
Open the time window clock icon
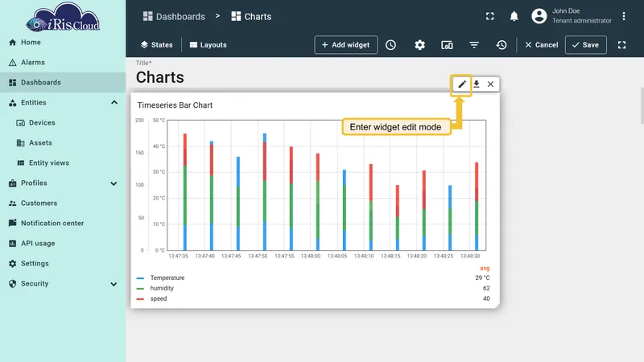click(390, 45)
